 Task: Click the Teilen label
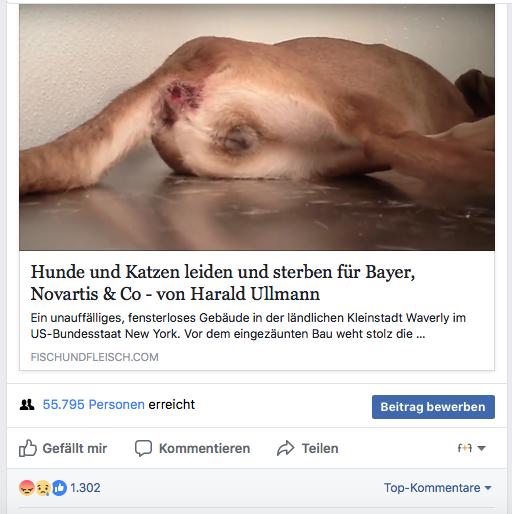click(x=320, y=448)
